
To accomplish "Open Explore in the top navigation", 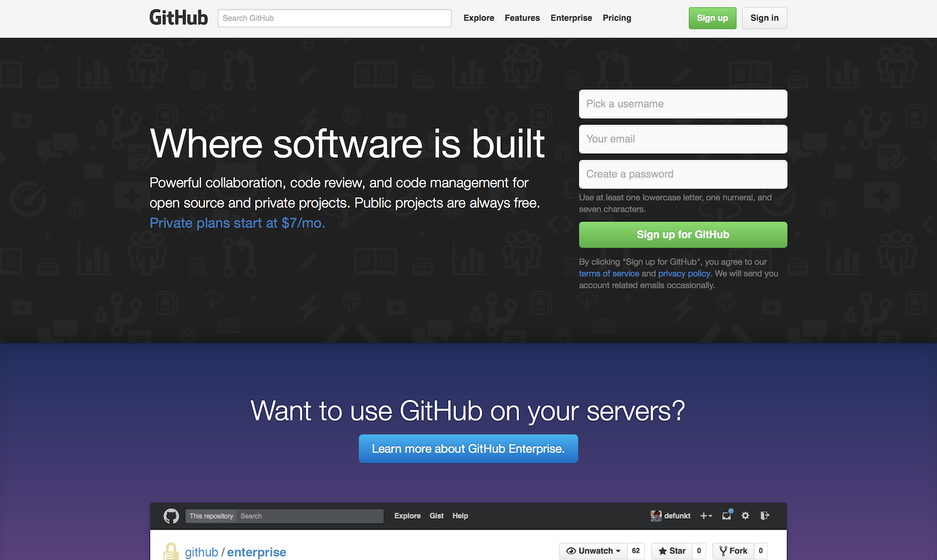I will click(478, 18).
